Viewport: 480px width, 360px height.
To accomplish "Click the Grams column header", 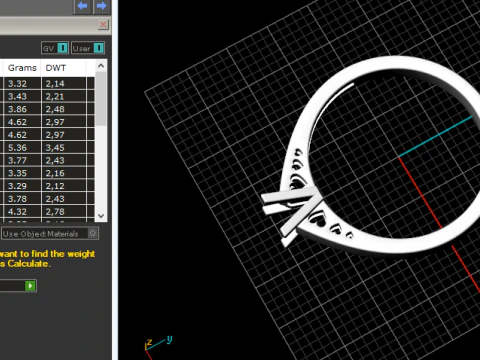I will pyautogui.click(x=22, y=68).
